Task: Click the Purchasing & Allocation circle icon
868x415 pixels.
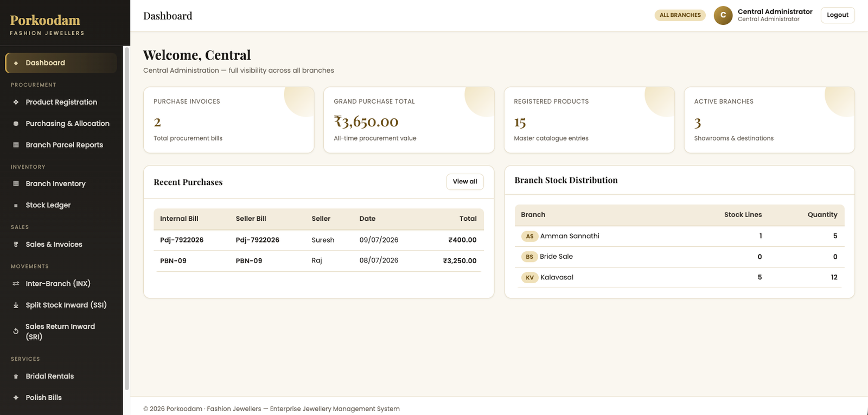Action: 16,124
